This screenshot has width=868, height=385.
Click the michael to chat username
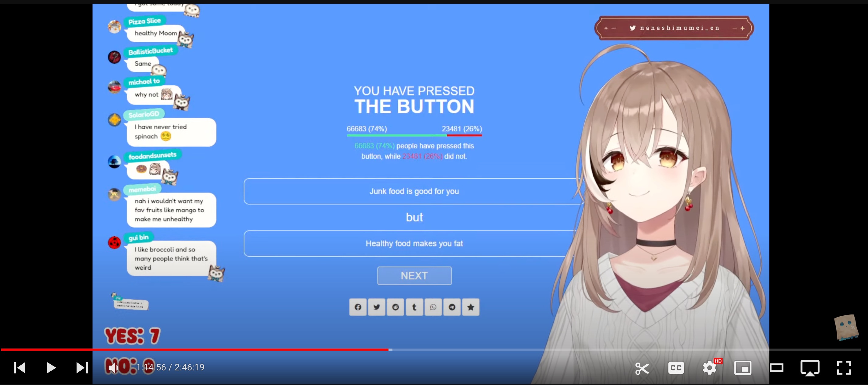144,82
